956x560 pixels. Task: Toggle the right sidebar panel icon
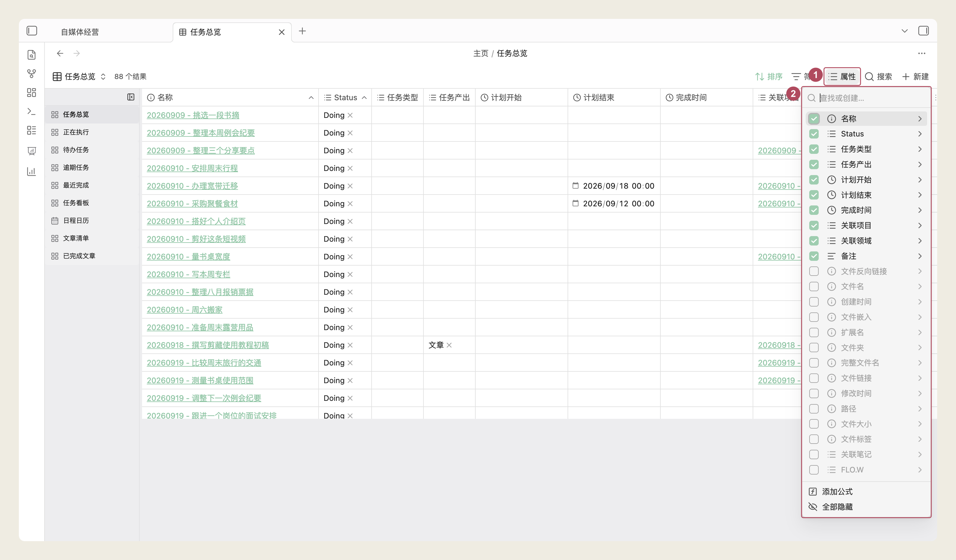click(923, 31)
